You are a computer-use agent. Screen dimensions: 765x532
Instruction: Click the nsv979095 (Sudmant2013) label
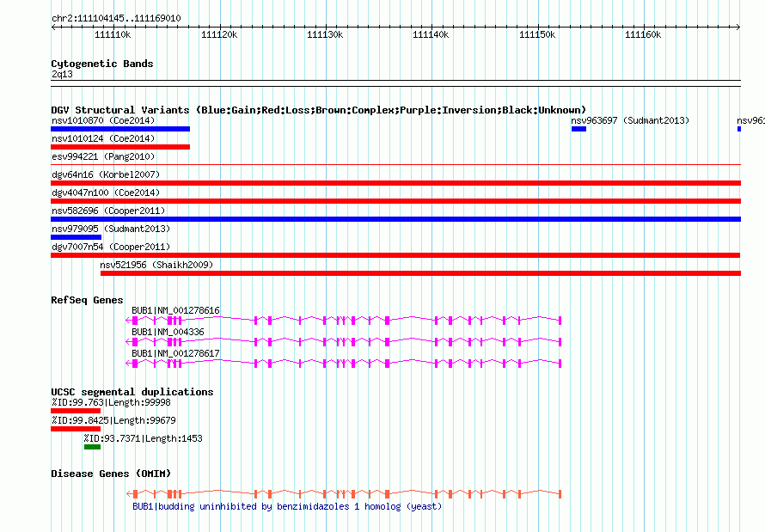click(111, 229)
